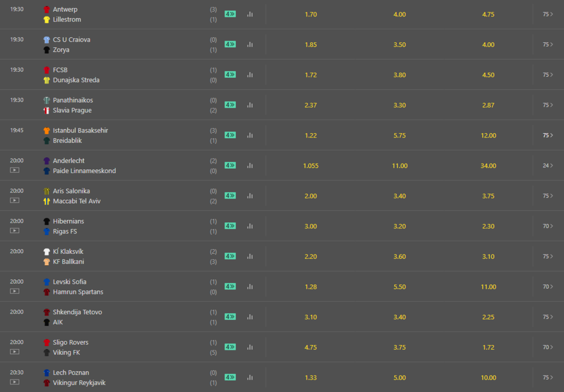Click stats bars icon for Sligo Rovers match
The height and width of the screenshot is (392, 564).
[250, 347]
